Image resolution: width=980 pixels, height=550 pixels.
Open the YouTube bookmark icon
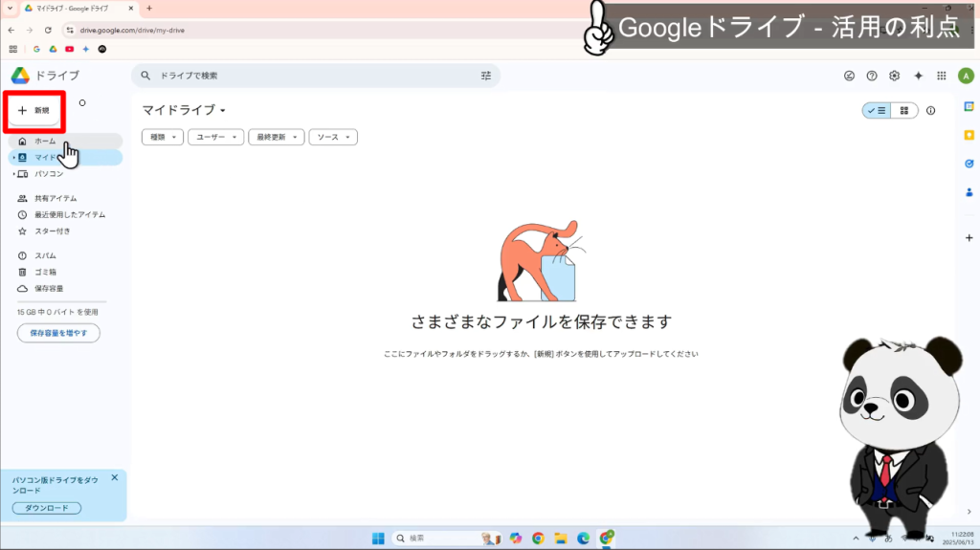(69, 49)
